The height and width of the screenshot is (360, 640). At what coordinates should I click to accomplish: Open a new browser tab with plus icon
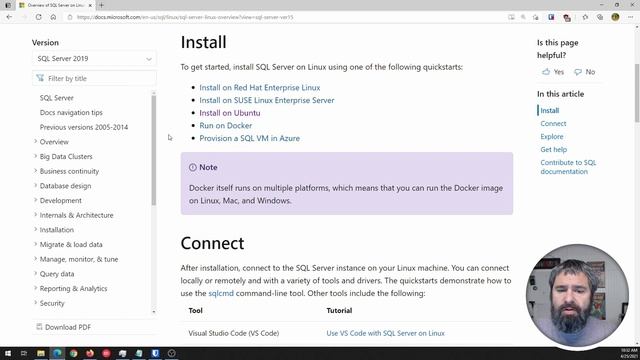(x=101, y=5)
